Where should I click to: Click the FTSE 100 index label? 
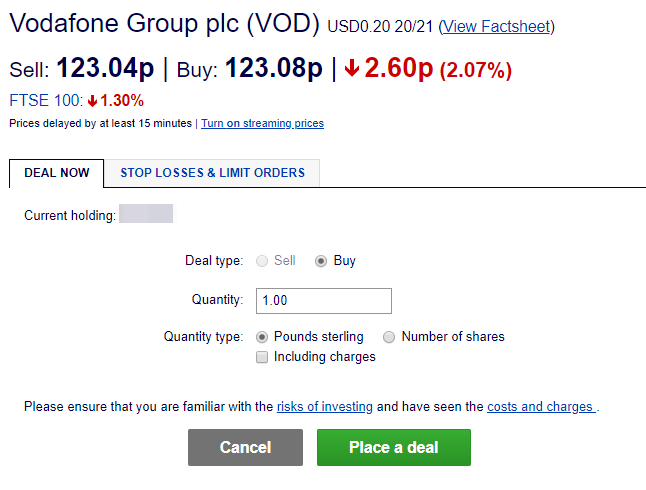(x=45, y=101)
